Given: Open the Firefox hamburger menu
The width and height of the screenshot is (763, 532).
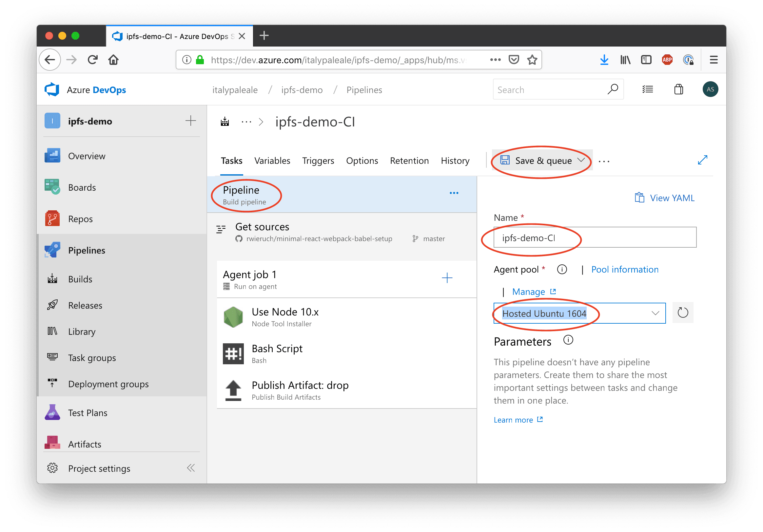Looking at the screenshot, I should click(714, 60).
